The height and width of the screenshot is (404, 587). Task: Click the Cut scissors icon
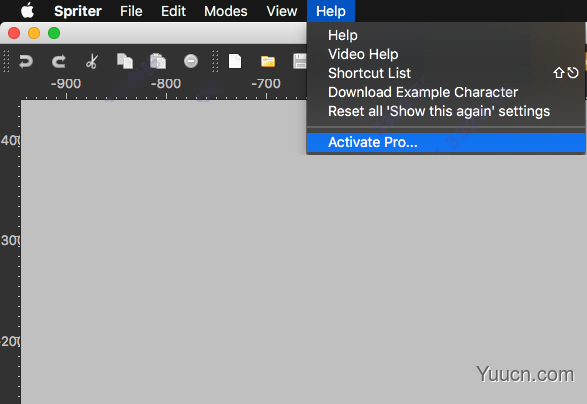pyautogui.click(x=92, y=61)
